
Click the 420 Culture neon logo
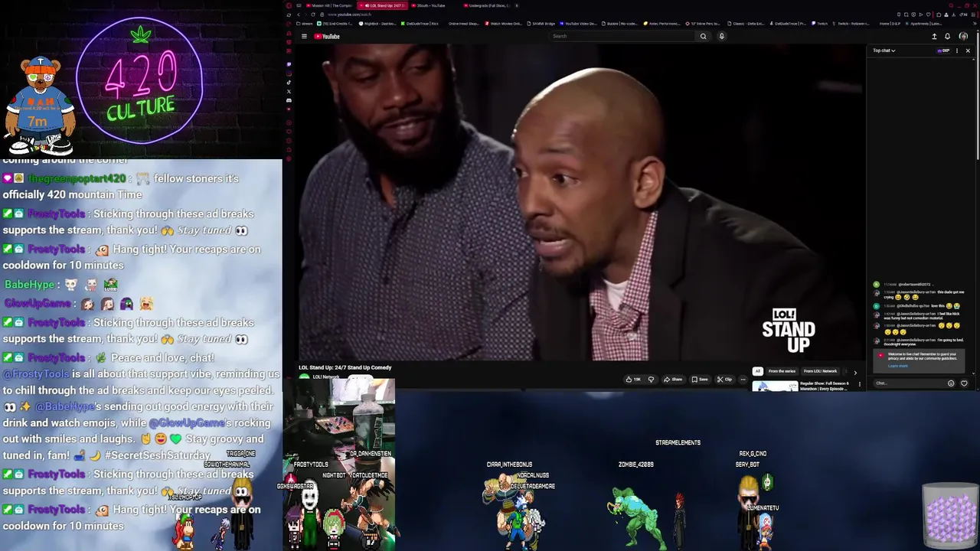(x=141, y=80)
